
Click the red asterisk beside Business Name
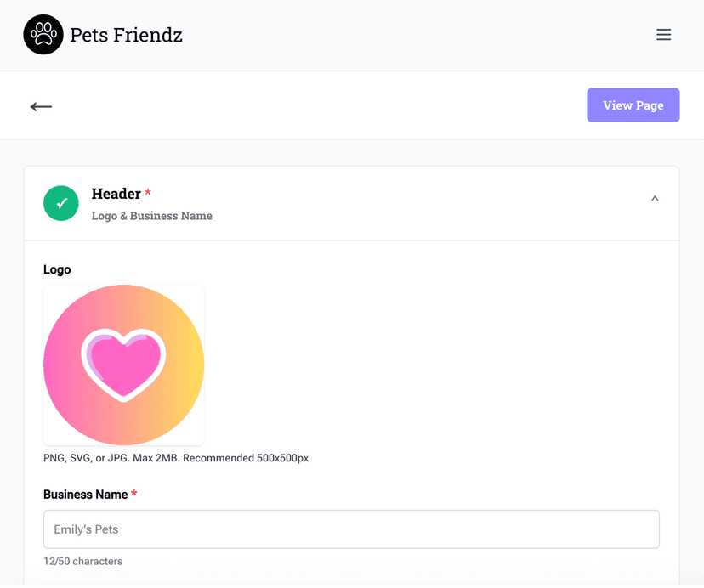(x=135, y=494)
